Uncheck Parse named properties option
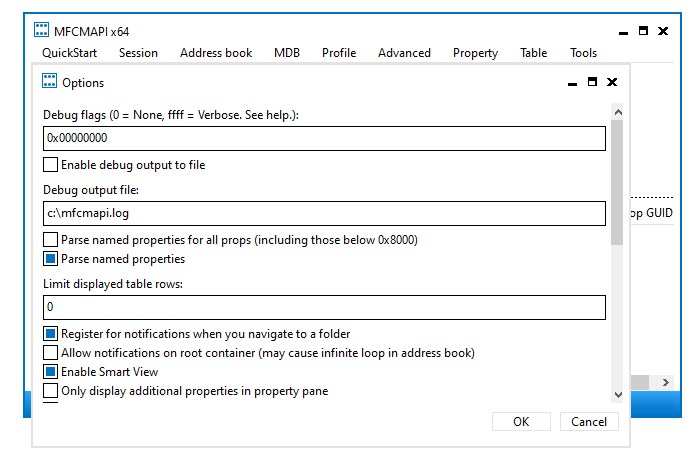 [x=51, y=259]
